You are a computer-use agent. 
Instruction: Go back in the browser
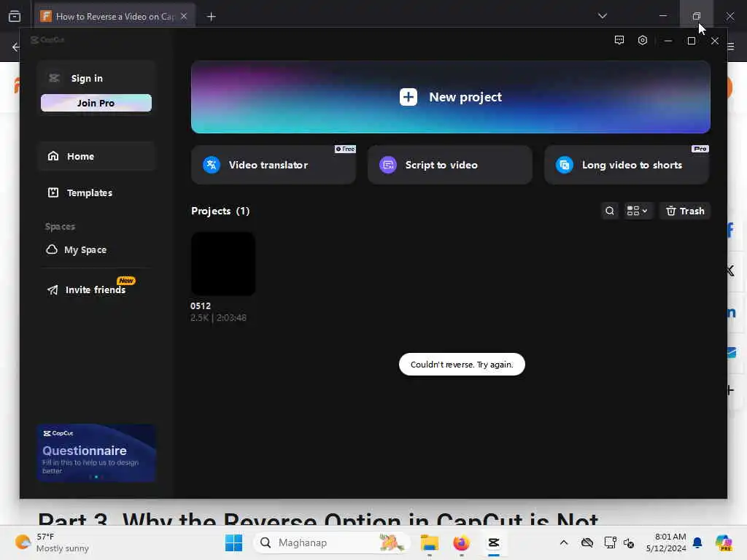click(16, 47)
